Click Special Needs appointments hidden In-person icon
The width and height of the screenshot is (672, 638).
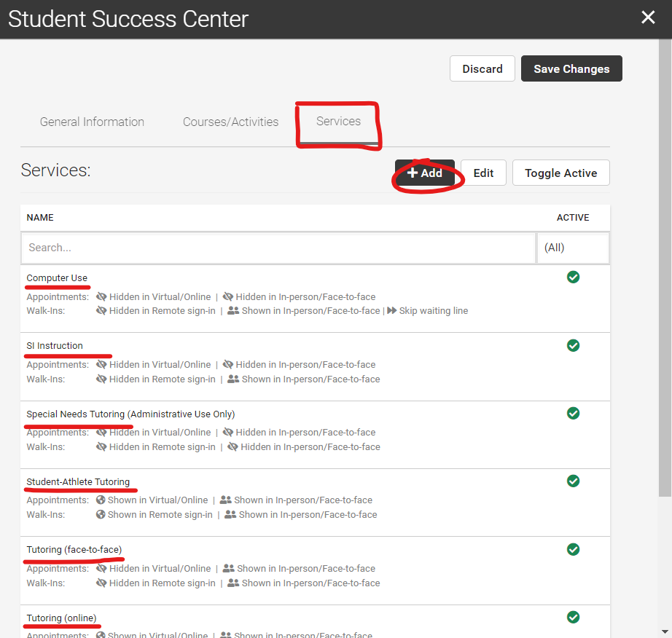point(228,432)
